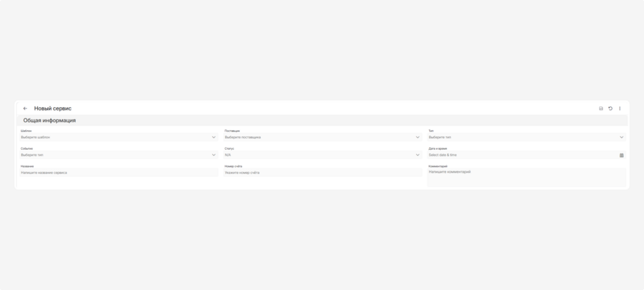The height and width of the screenshot is (290, 644).
Task: Click the reset/undo arrow icon
Action: click(610, 108)
